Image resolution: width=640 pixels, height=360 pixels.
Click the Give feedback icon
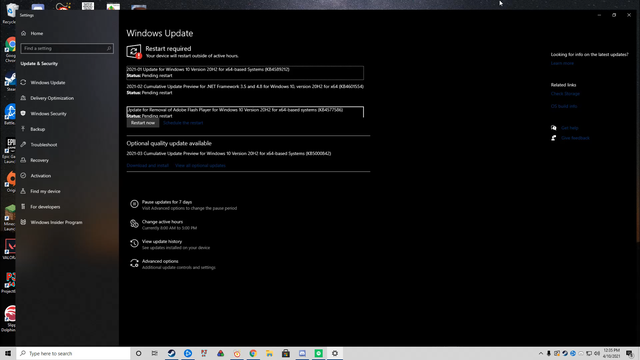[x=553, y=138]
